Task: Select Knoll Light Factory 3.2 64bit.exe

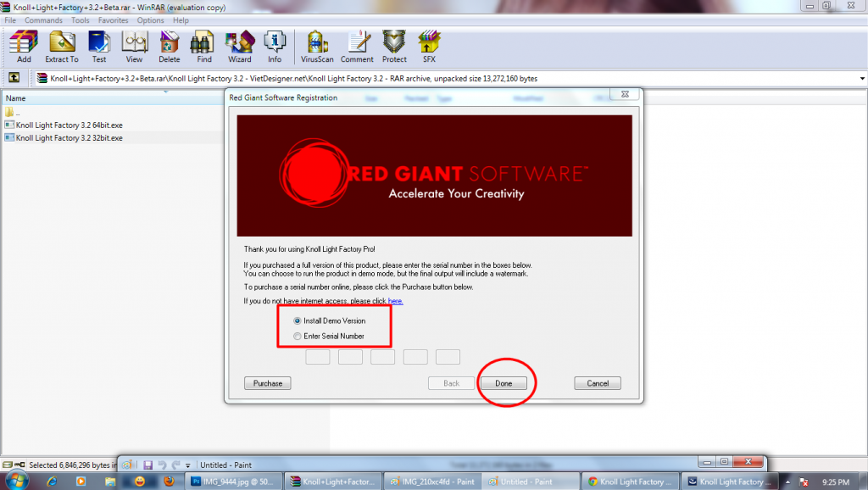Action: click(x=64, y=125)
